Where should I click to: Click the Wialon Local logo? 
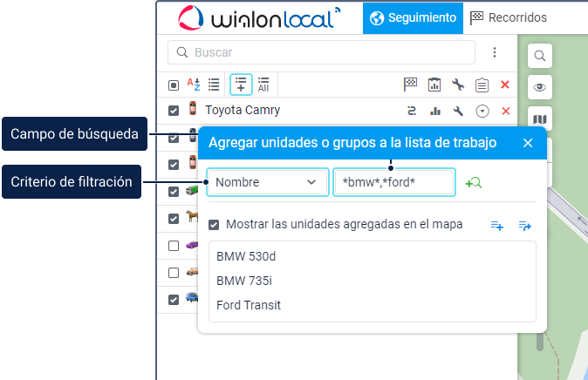[x=259, y=17]
